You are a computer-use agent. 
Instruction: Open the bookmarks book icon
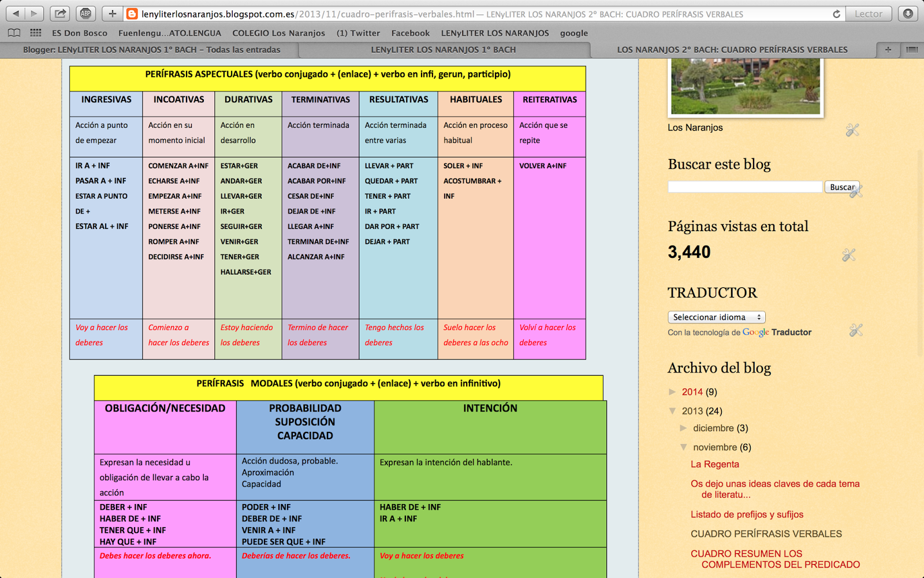click(14, 33)
